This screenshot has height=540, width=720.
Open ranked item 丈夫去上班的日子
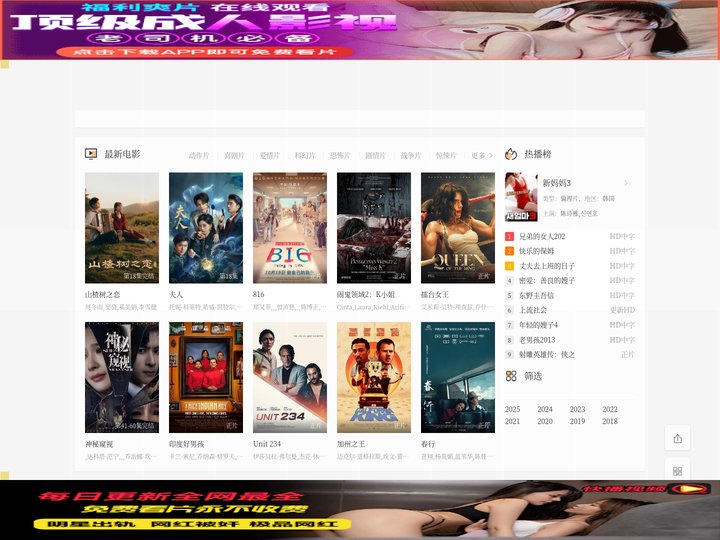(547, 266)
